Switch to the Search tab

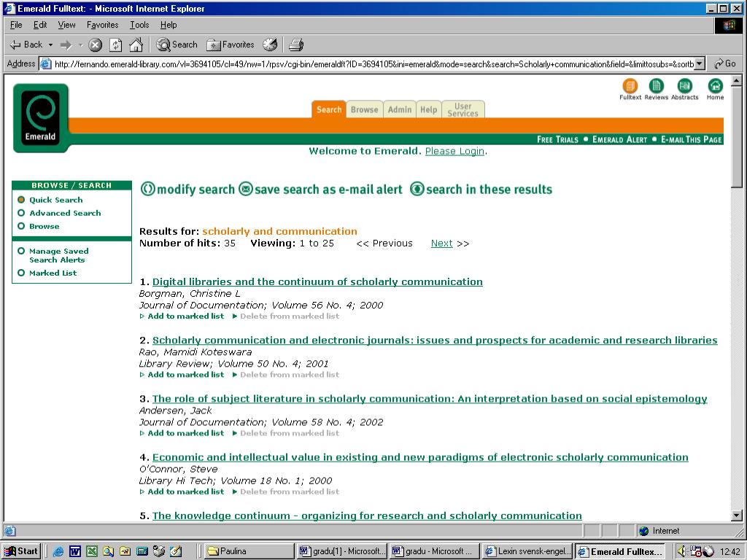[329, 109]
